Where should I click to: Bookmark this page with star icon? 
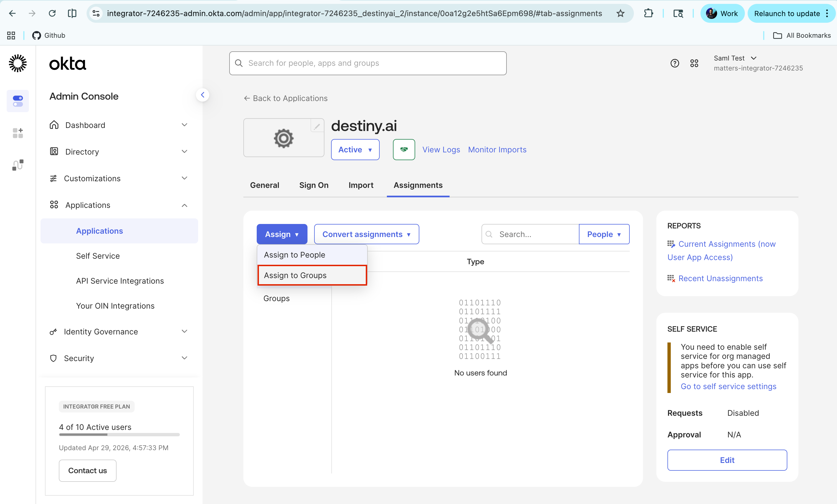point(620,13)
